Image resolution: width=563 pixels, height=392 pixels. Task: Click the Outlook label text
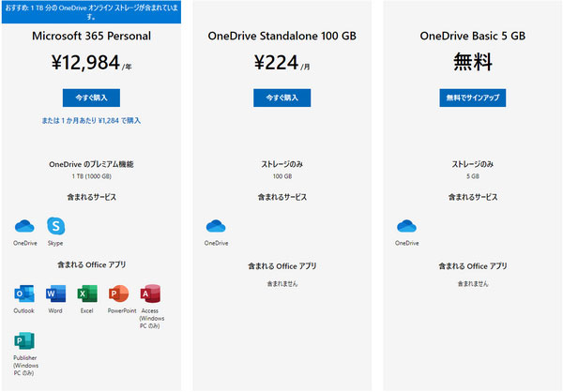24,310
